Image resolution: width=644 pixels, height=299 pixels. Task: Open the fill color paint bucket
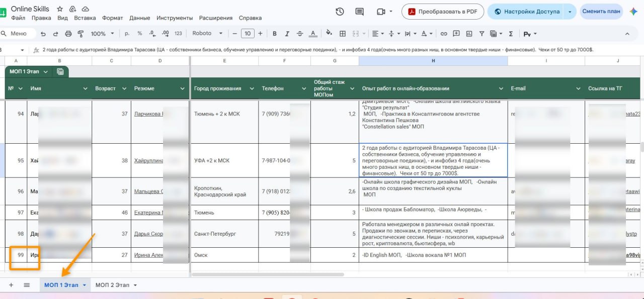[329, 34]
